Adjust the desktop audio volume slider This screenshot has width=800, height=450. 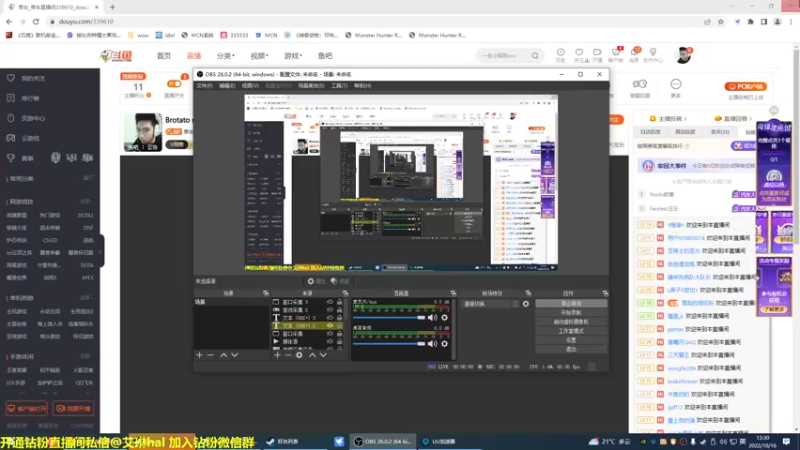tap(389, 344)
